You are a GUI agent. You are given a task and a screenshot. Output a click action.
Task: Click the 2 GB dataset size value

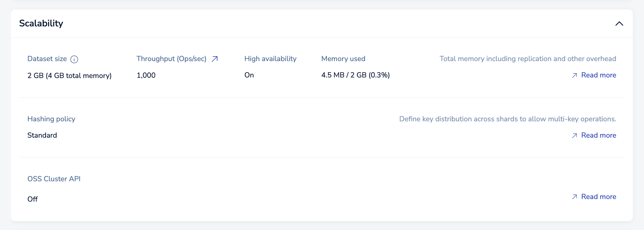click(69, 75)
